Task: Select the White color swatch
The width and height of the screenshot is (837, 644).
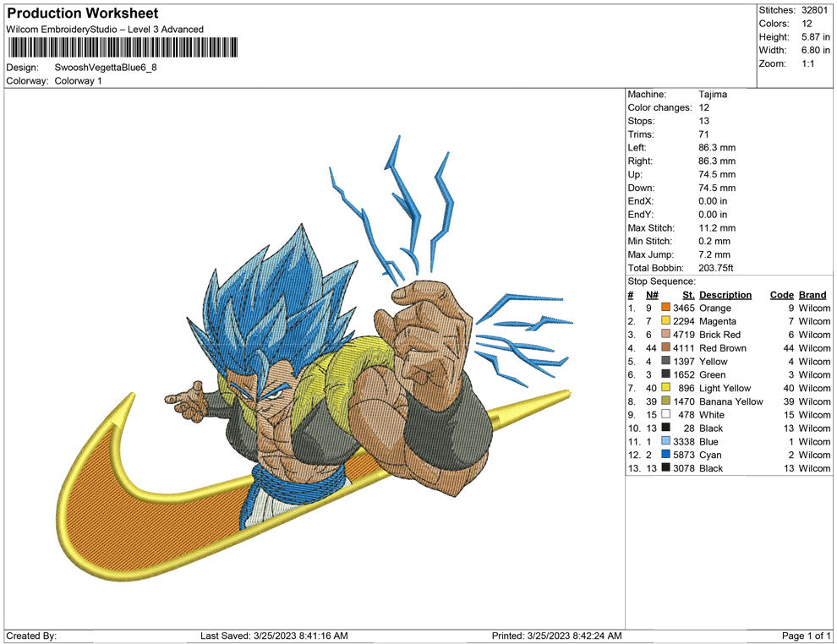Action: [x=666, y=415]
